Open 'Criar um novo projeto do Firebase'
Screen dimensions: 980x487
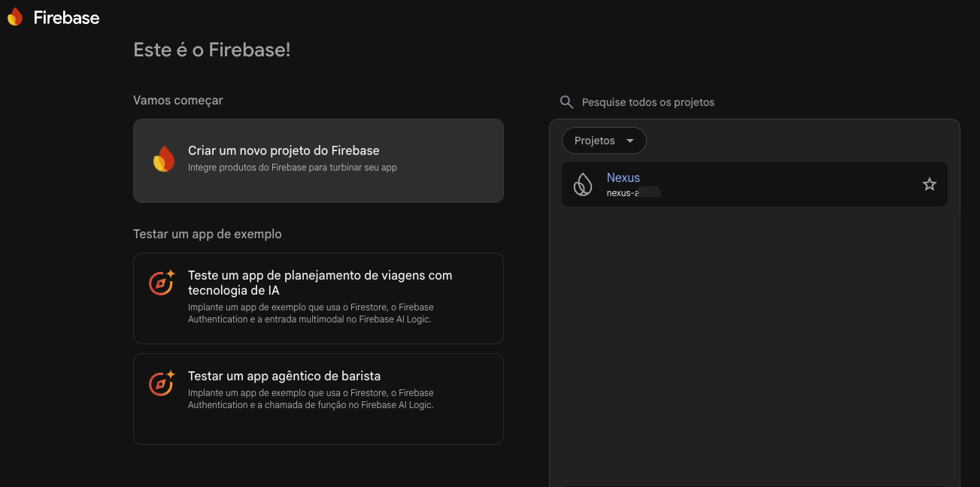click(x=318, y=161)
